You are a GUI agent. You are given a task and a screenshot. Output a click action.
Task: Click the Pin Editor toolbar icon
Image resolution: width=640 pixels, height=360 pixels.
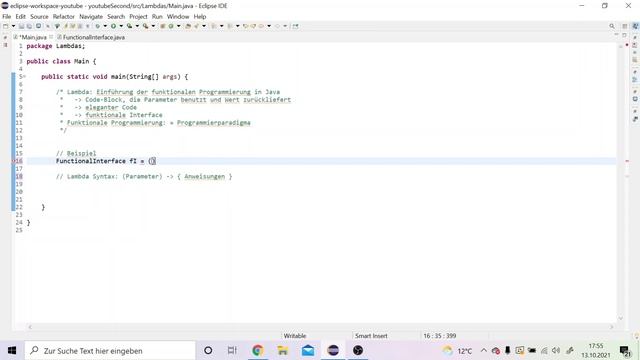(296, 26)
